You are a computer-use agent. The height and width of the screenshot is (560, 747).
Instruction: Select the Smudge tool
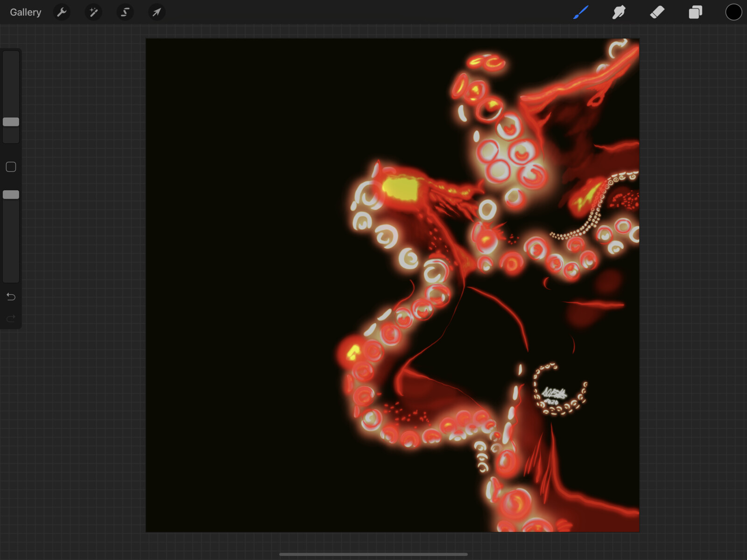[x=619, y=12]
